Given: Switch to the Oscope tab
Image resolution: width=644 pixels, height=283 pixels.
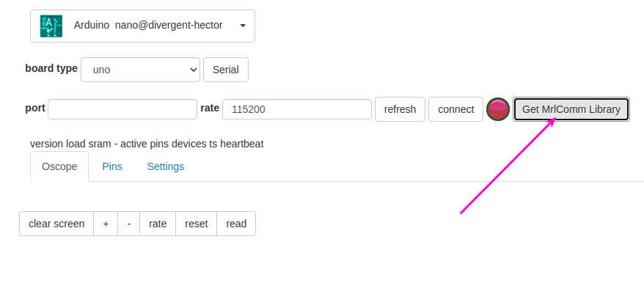Looking at the screenshot, I should 59,166.
